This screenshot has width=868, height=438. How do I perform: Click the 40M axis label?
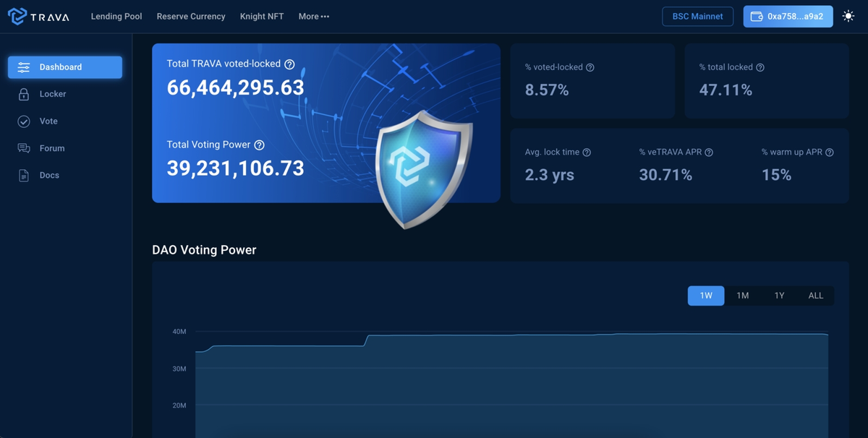[x=179, y=332]
